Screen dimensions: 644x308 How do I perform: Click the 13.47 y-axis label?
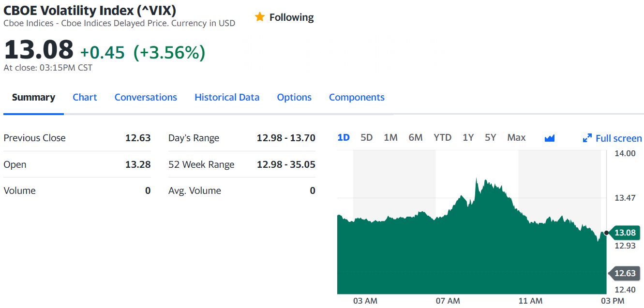(625, 198)
